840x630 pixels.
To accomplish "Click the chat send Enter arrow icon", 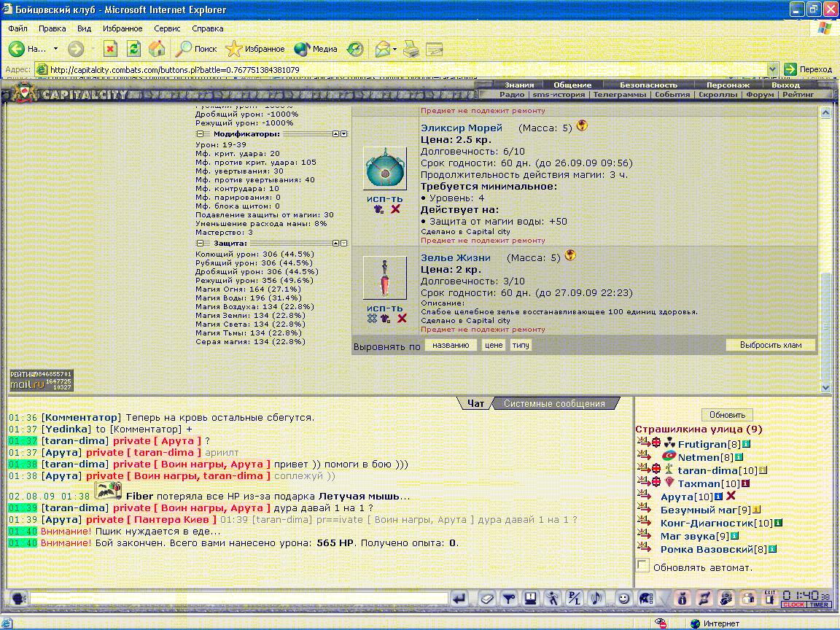I will pyautogui.click(x=459, y=599).
